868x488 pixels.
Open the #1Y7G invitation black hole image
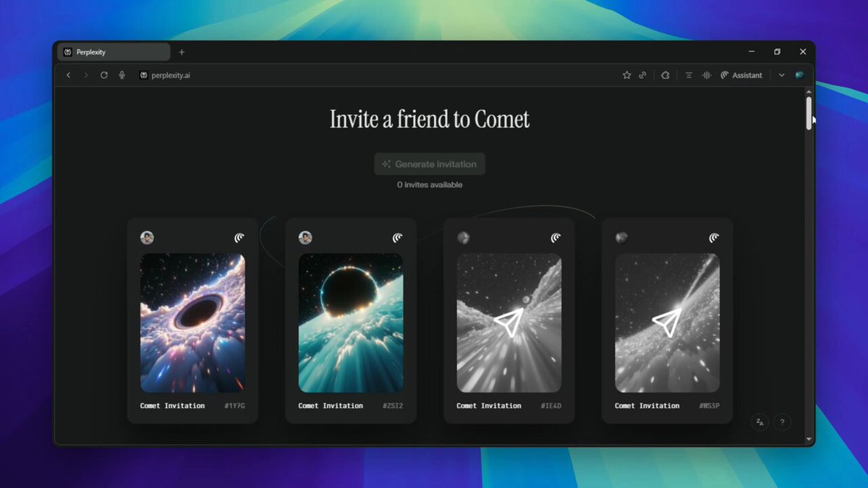pos(192,323)
